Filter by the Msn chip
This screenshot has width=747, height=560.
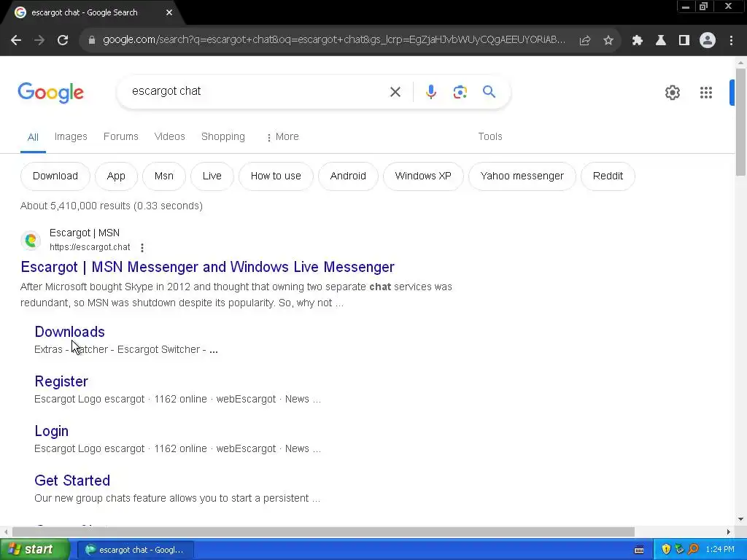[164, 176]
